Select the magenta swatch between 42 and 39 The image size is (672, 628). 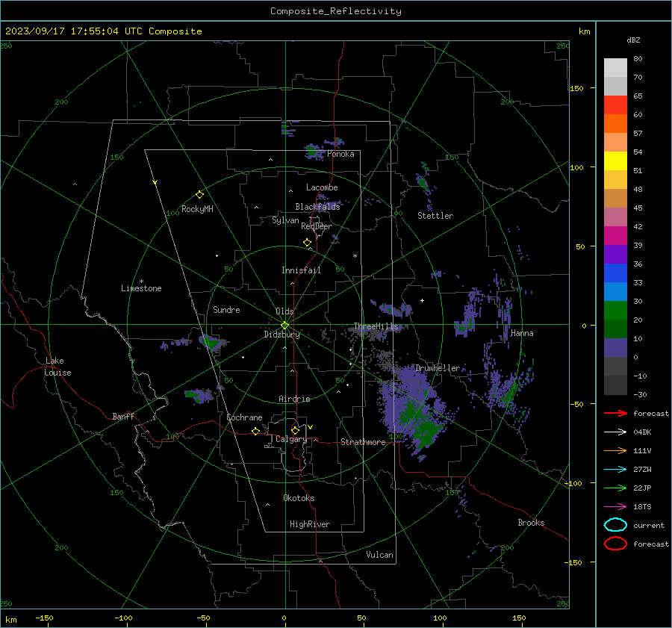615,236
